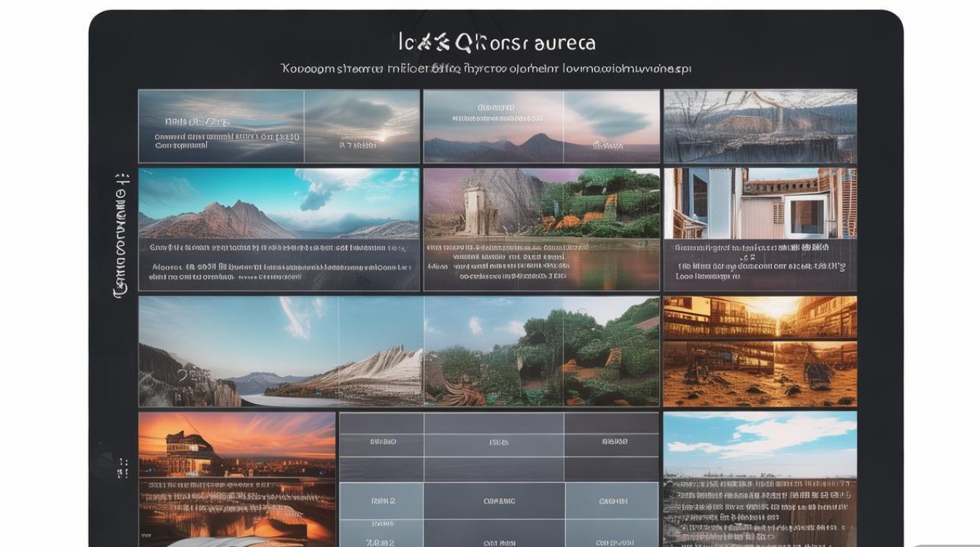Select the building facade with window image

760,203
